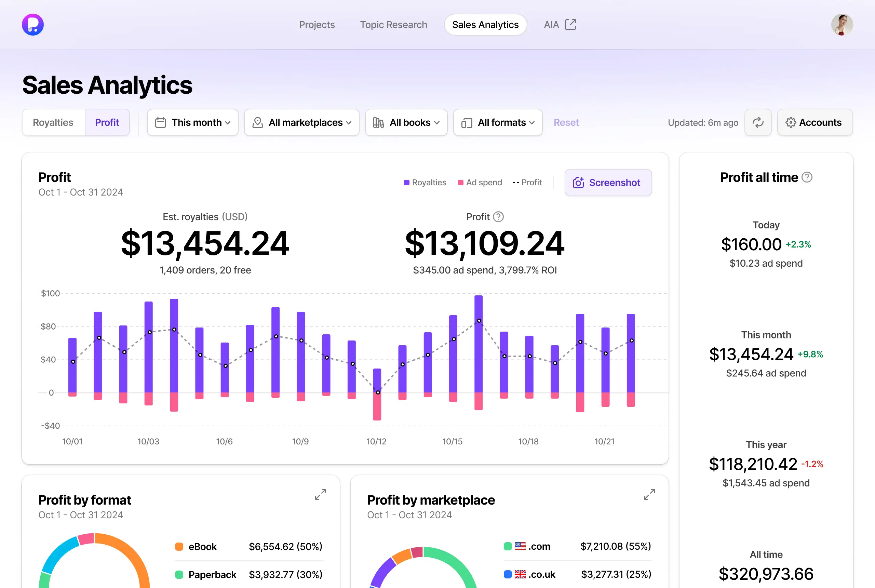The width and height of the screenshot is (875, 588).
Task: Click the -1.2% change for This year
Action: [x=812, y=464]
